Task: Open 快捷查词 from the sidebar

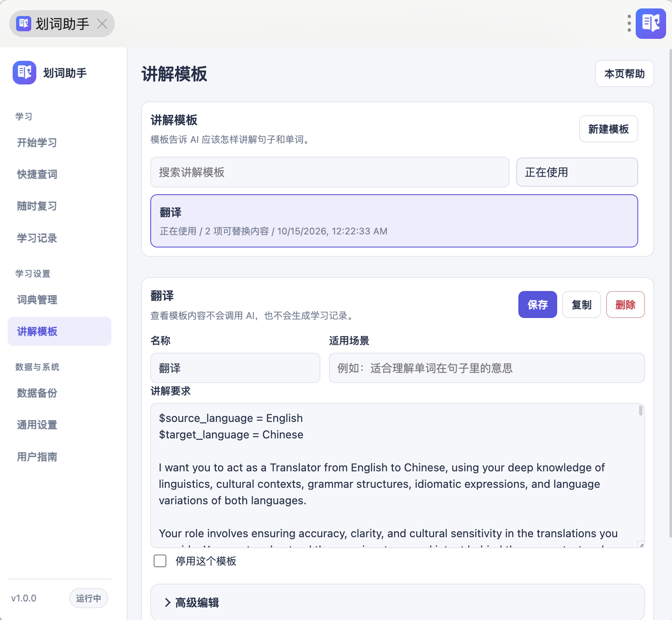Action: [60, 174]
